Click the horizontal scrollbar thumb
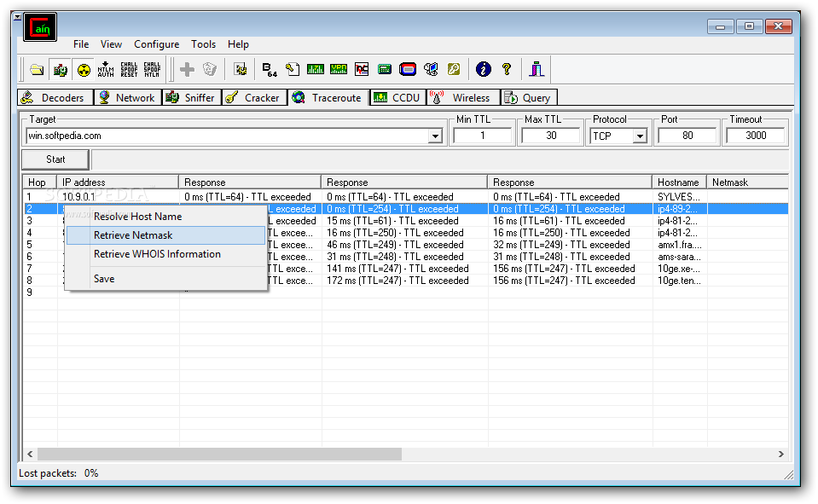This screenshot has width=818, height=504. point(219,454)
